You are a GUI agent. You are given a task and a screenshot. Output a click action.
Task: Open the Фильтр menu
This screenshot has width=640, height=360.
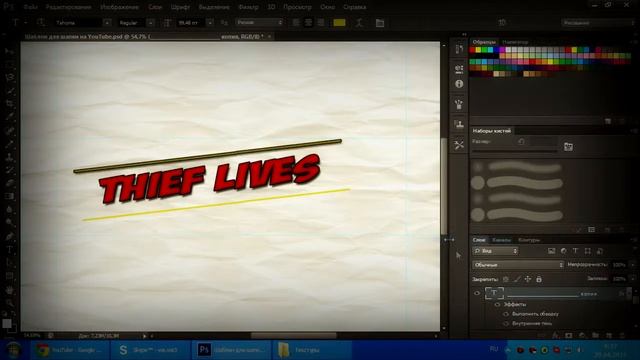point(248,7)
